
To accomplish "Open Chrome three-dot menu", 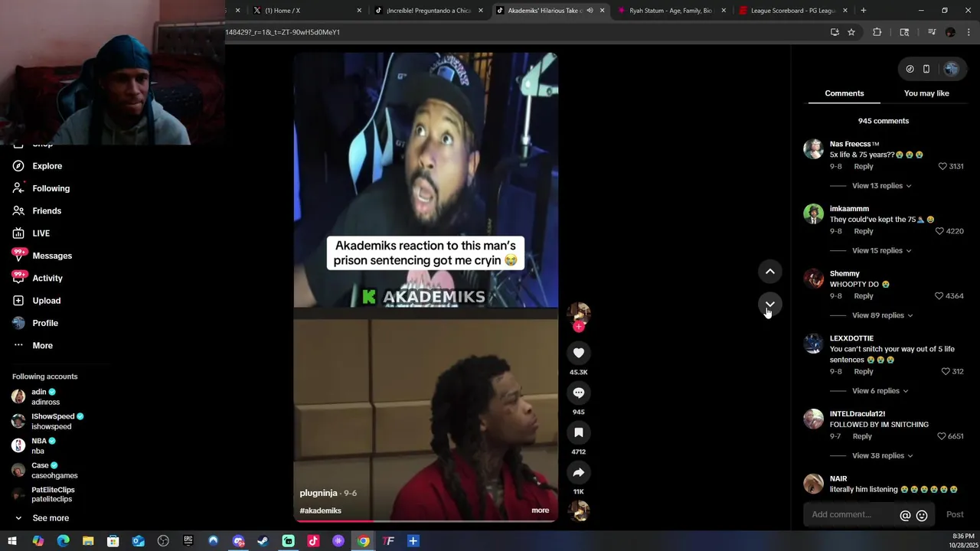I will (969, 32).
